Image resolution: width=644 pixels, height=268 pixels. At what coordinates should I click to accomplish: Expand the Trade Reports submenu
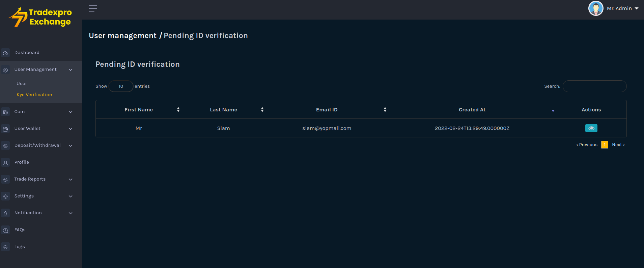click(71, 179)
